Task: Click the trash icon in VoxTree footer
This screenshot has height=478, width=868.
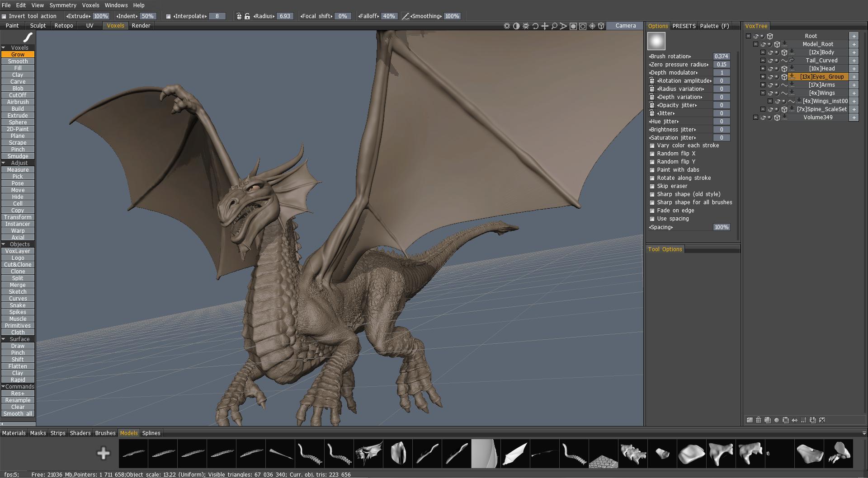Action: (759, 420)
